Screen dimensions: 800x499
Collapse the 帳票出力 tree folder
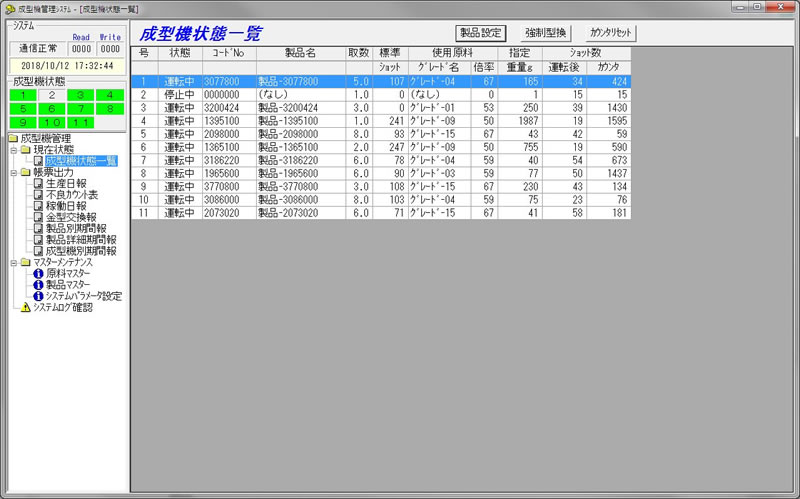(x=12, y=172)
